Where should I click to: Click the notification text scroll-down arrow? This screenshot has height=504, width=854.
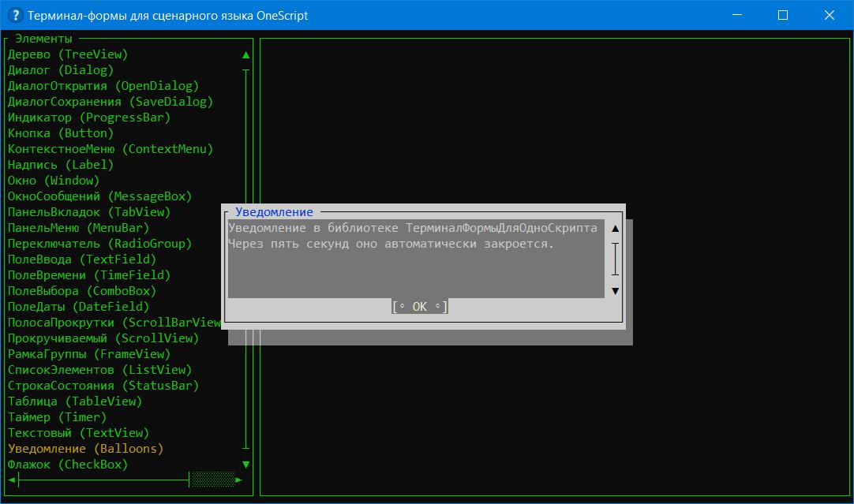[616, 291]
